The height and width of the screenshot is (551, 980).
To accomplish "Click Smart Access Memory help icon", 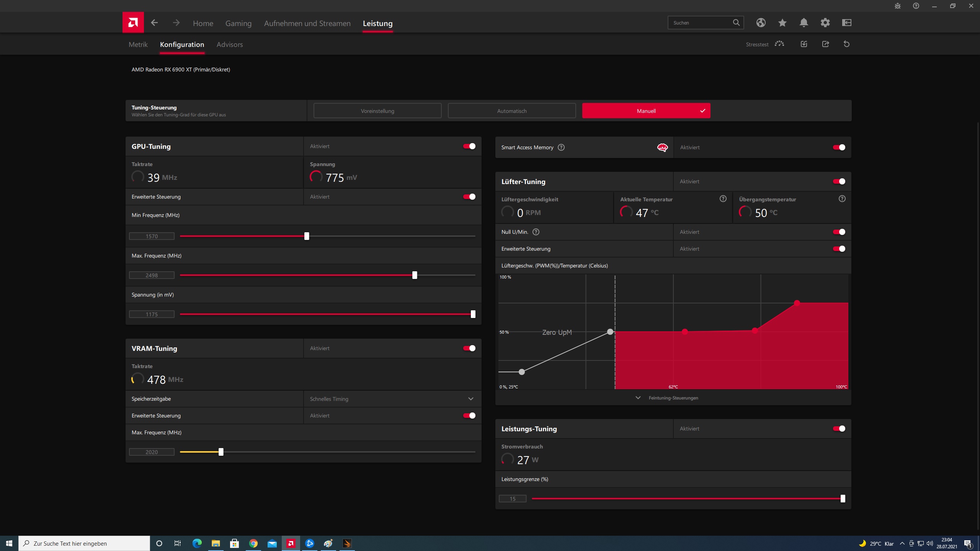I will pos(561,147).
